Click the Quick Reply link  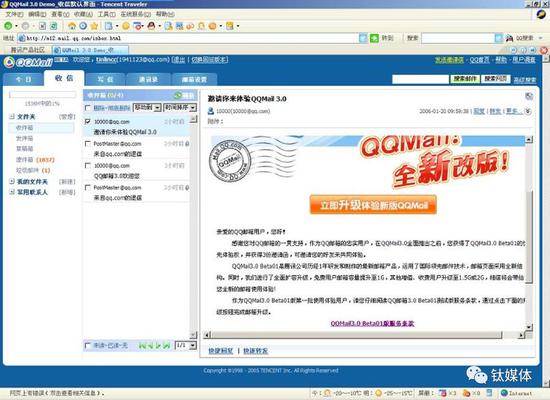(x=221, y=351)
